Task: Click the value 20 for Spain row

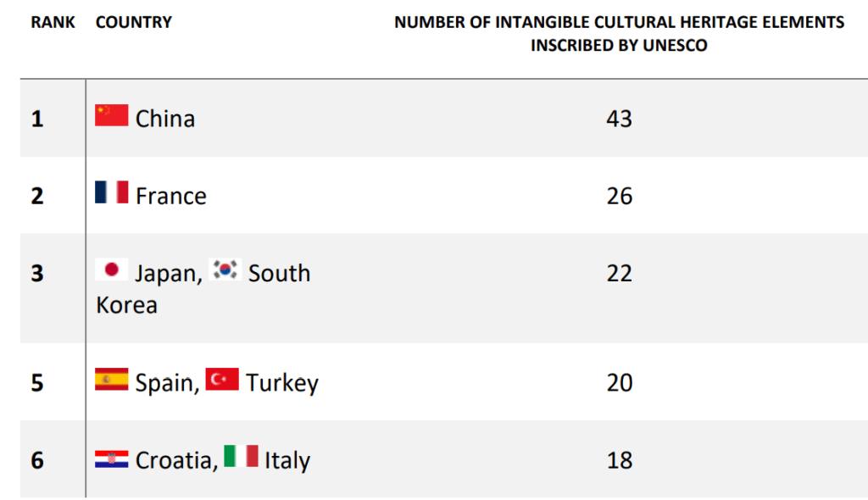Action: click(619, 382)
